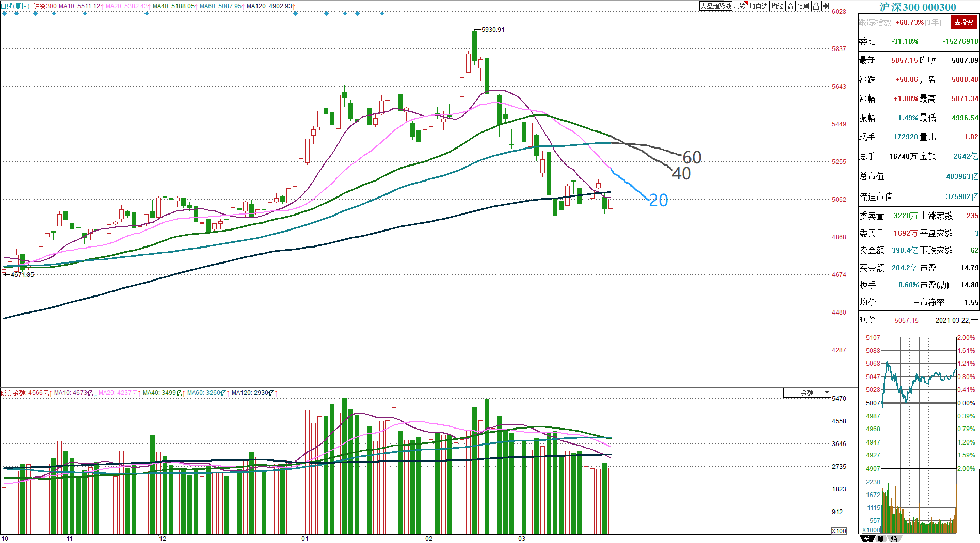Click the first blue diamond event marker
The width and height of the screenshot is (980, 543).
5,14
